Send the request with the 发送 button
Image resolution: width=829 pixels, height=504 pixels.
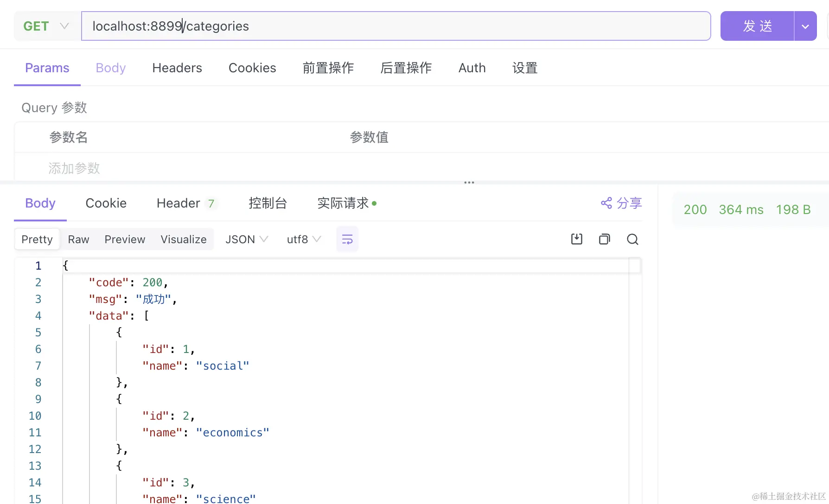pos(757,26)
